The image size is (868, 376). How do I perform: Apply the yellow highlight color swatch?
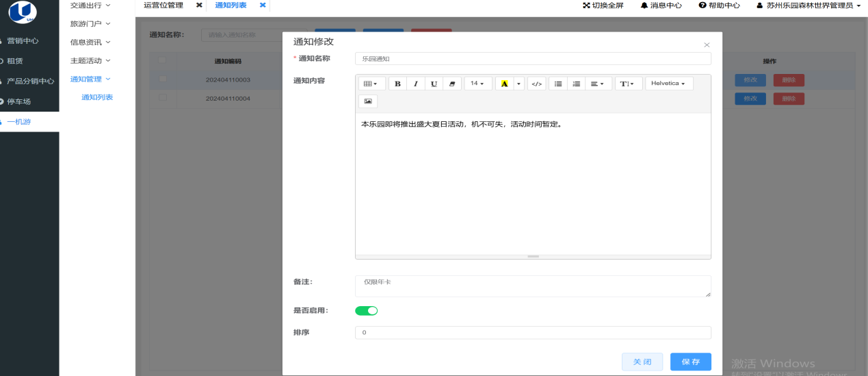point(504,84)
